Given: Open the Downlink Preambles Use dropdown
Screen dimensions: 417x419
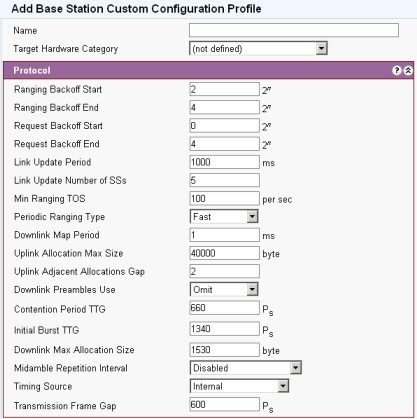Looking at the screenshot, I should pyautogui.click(x=224, y=289).
